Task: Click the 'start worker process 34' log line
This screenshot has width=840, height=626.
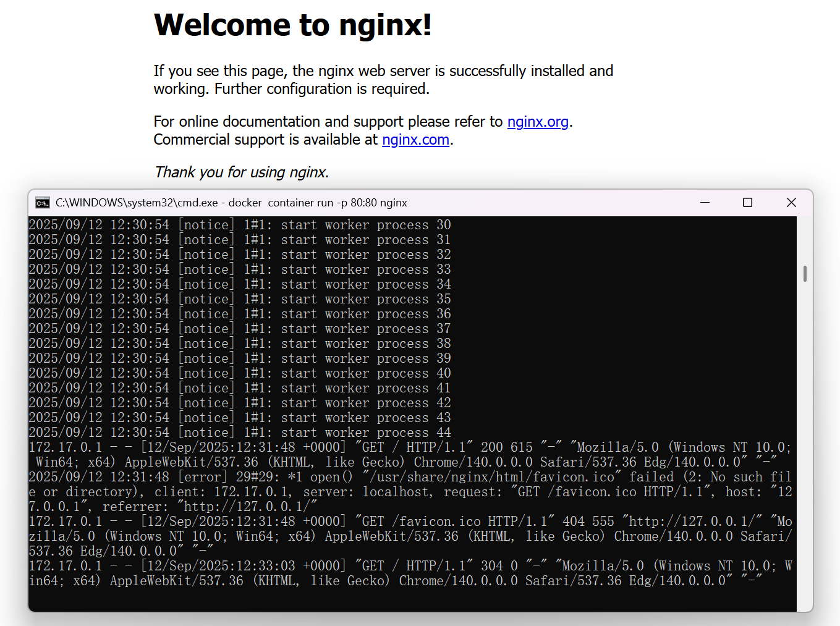Action: coord(240,284)
